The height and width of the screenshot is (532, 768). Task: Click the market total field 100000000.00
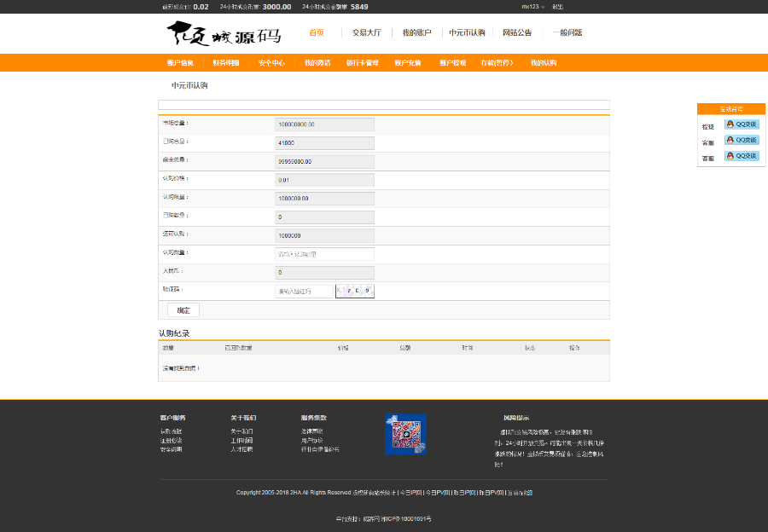[324, 124]
